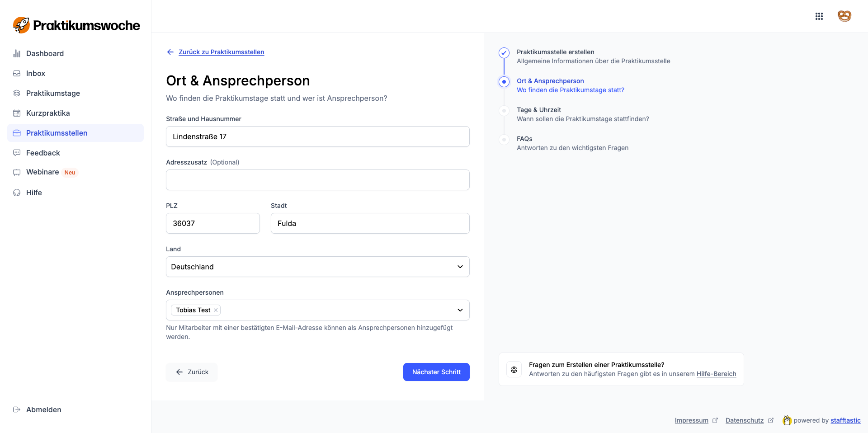
Task: Click the Nächster Schritt button
Action: pyautogui.click(x=436, y=372)
